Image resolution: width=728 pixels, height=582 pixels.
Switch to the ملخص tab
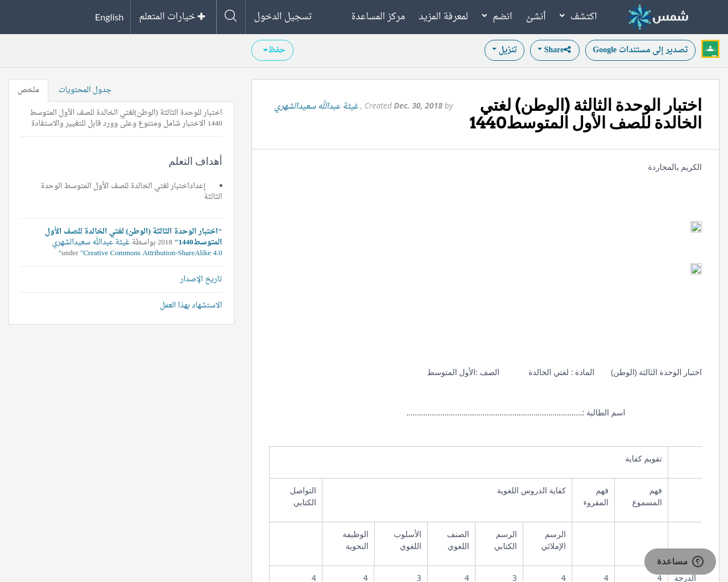pos(28,90)
